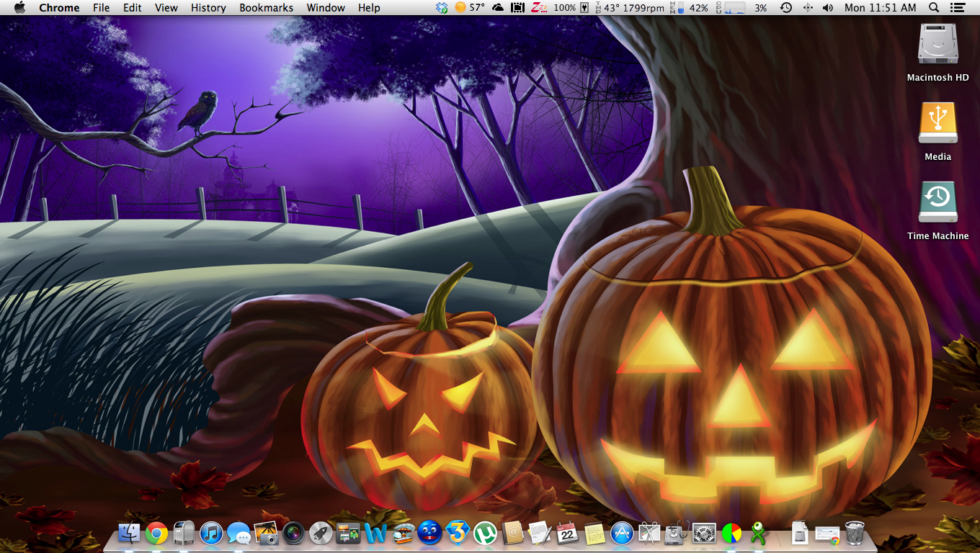The image size is (980, 553).
Task: Click the 57° weather menu bar item
Action: pos(469,8)
